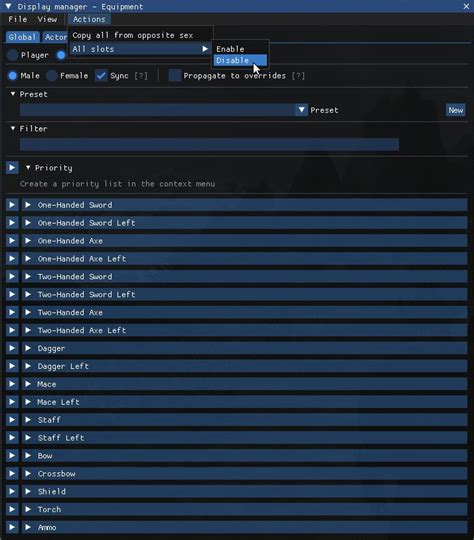The width and height of the screenshot is (474, 540).
Task: Choose Disable in All slots submenu
Action: tap(240, 60)
